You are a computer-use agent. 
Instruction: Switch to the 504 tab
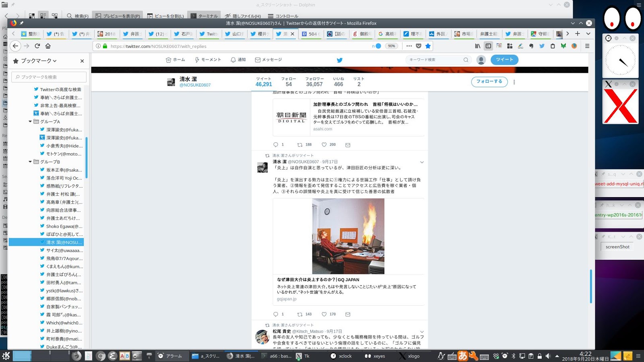(x=311, y=34)
